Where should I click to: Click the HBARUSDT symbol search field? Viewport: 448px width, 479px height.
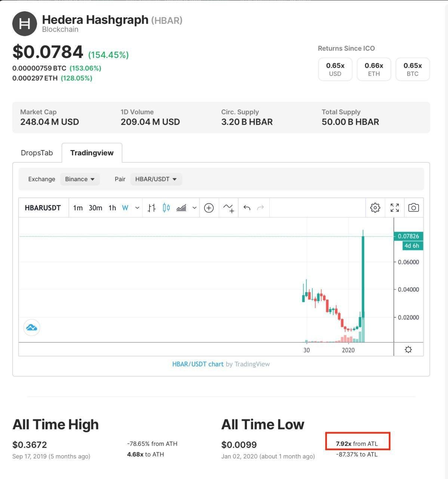43,208
